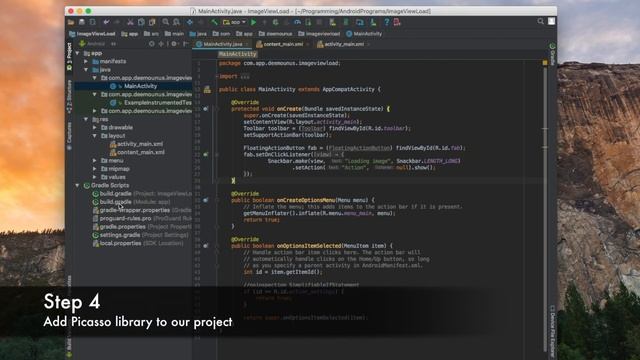Open Device File Explorer side tab
Viewport: 640px width, 360px height.
[x=552, y=330]
